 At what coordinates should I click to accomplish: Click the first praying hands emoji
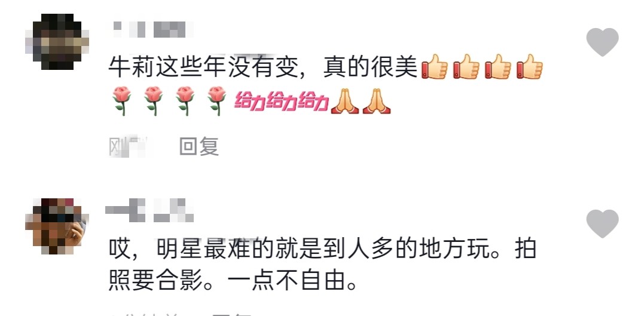coord(344,102)
